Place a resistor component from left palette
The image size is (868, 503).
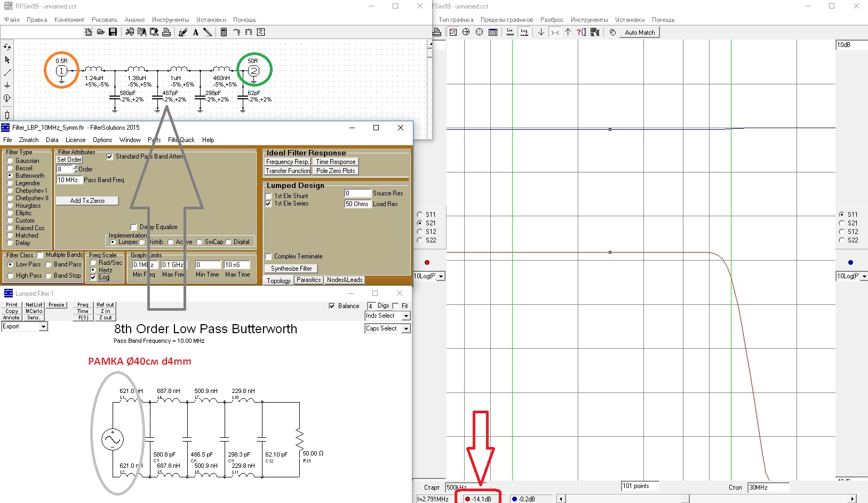[x=7, y=114]
